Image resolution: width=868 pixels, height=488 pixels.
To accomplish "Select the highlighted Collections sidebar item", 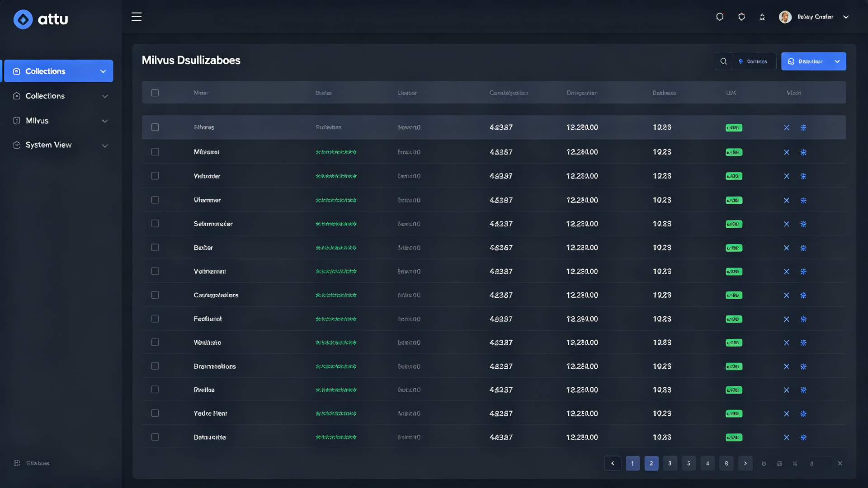I will [x=59, y=71].
